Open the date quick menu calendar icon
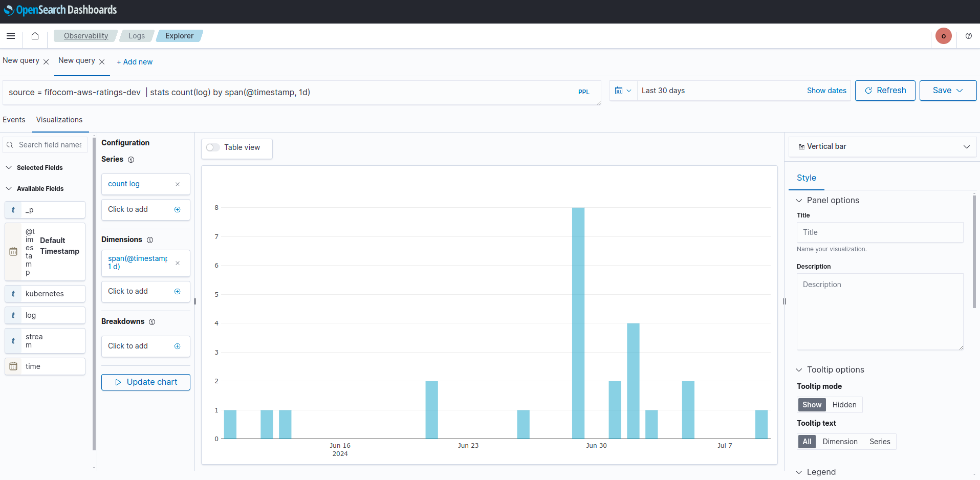The width and height of the screenshot is (980, 480). 623,91
